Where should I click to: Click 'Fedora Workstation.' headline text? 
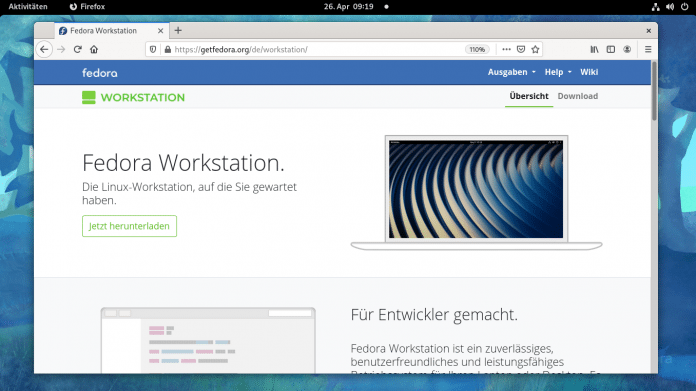183,162
